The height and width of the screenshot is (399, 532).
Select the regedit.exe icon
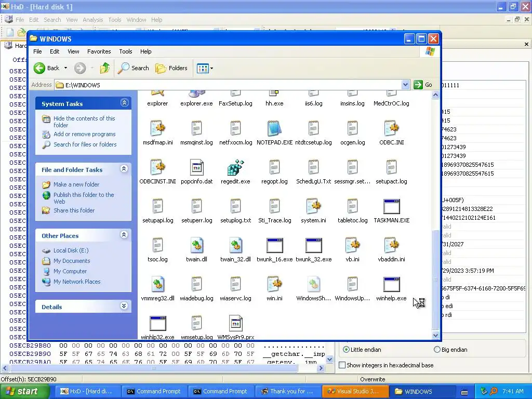click(235, 168)
